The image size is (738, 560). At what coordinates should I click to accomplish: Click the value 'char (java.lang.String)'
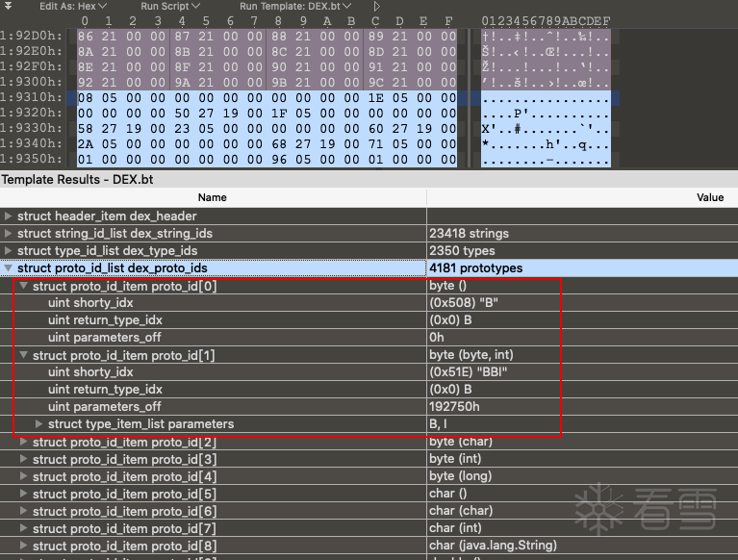pyautogui.click(x=493, y=546)
